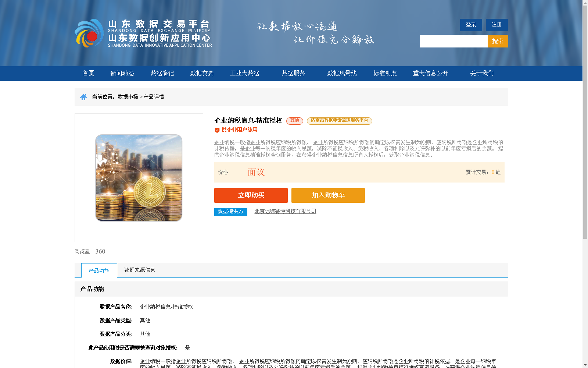Open 数据登记 menu item
588x368 pixels.
pos(162,73)
